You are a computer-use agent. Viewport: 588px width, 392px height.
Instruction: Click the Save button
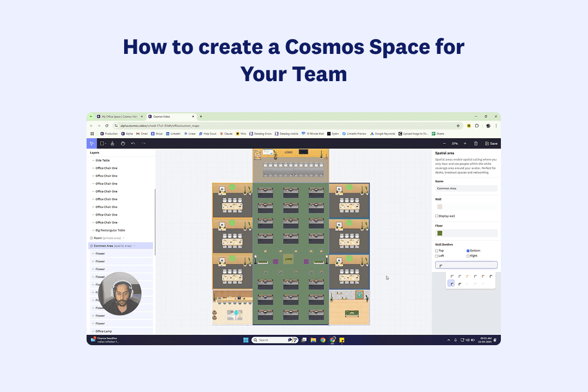491,143
